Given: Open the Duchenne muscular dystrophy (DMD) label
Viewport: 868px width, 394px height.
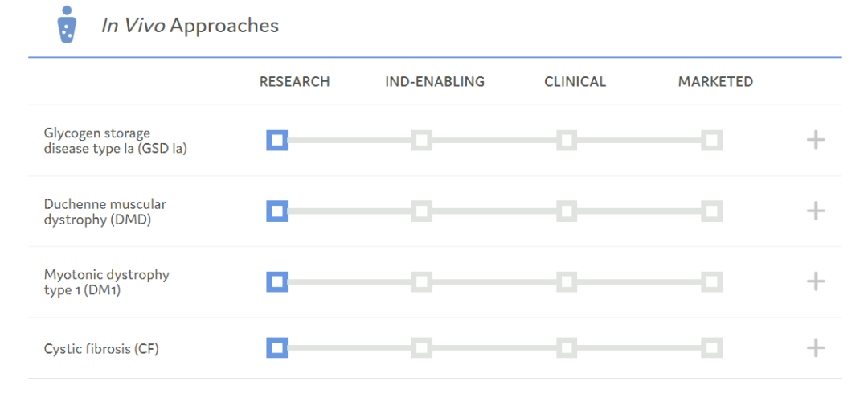Looking at the screenshot, I should point(105,211).
